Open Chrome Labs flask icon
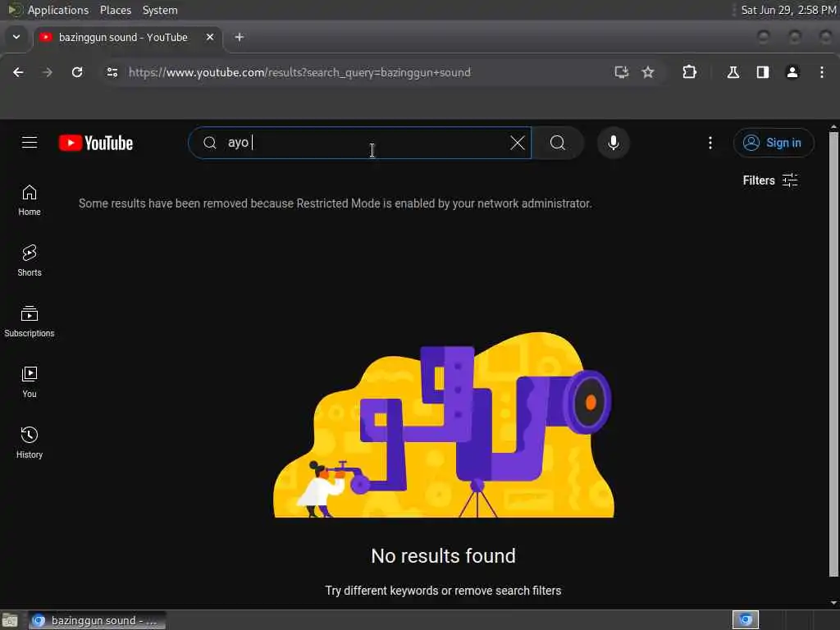The height and width of the screenshot is (630, 840). click(x=733, y=72)
